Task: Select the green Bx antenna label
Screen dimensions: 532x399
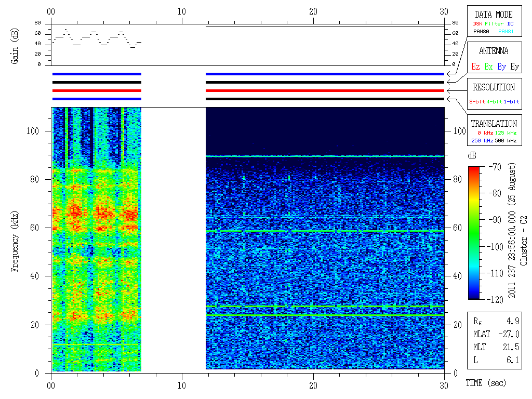Action: click(488, 66)
